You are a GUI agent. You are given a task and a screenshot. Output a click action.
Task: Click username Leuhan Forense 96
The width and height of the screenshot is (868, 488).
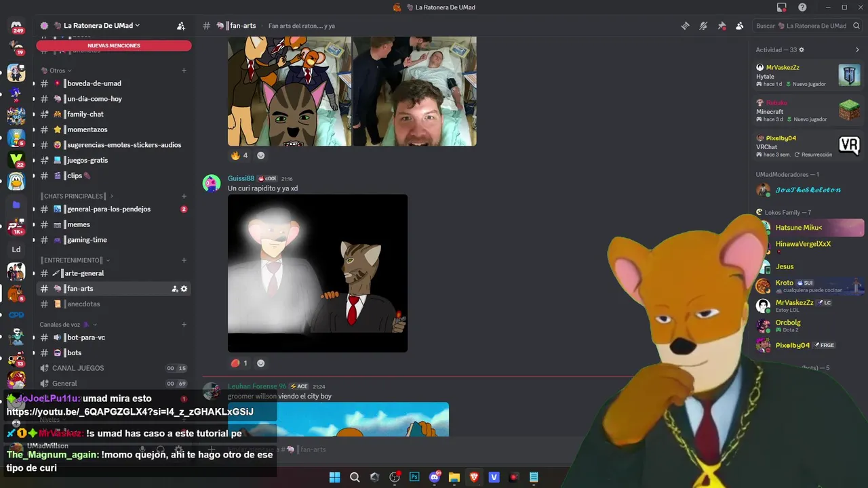pos(257,386)
